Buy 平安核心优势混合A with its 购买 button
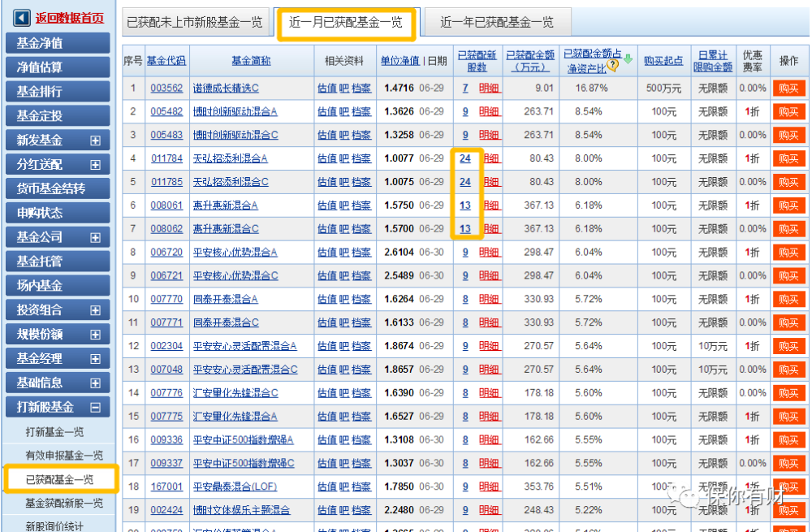The height and width of the screenshot is (532, 812). pyautogui.click(x=788, y=253)
